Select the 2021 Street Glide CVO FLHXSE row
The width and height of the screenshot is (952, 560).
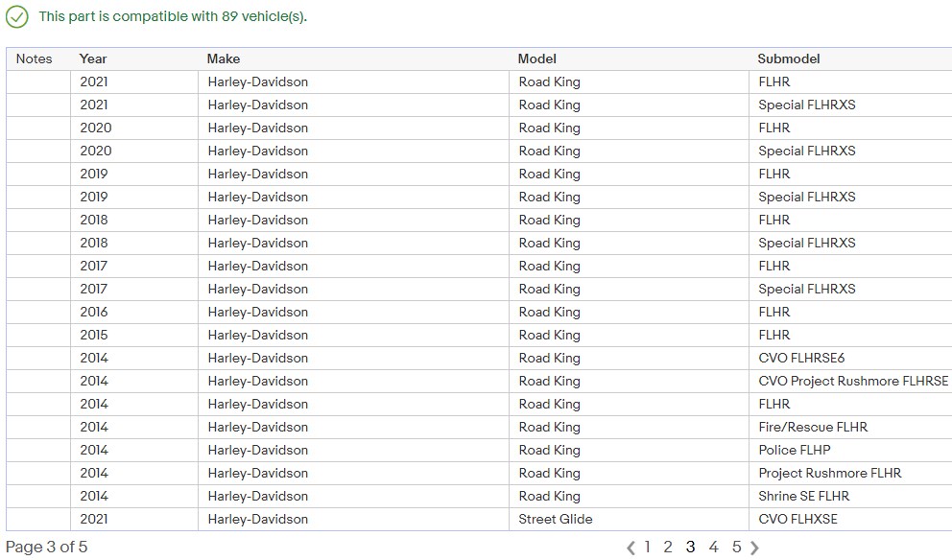(480, 519)
